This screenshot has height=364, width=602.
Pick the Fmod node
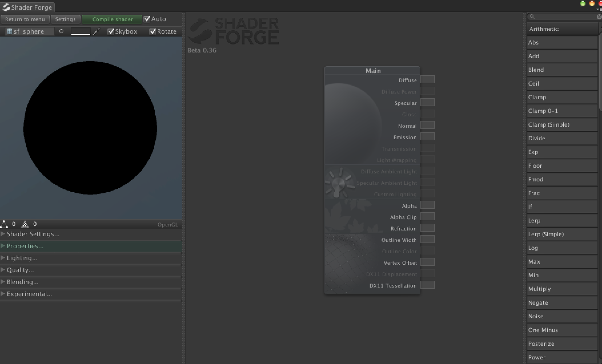point(562,179)
